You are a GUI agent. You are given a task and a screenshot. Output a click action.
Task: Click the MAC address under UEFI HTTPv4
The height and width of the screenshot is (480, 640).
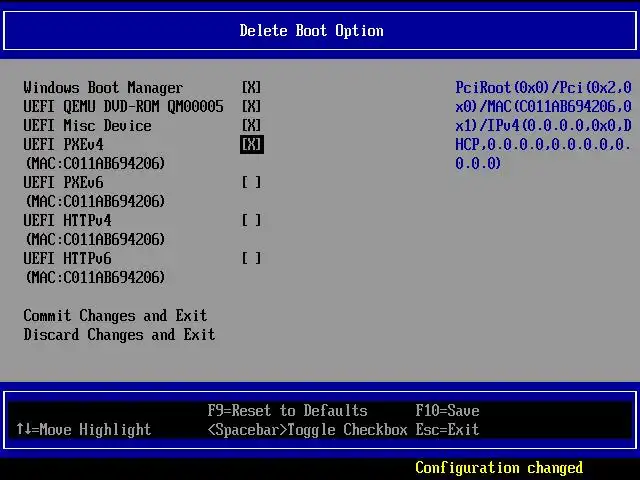coord(95,240)
